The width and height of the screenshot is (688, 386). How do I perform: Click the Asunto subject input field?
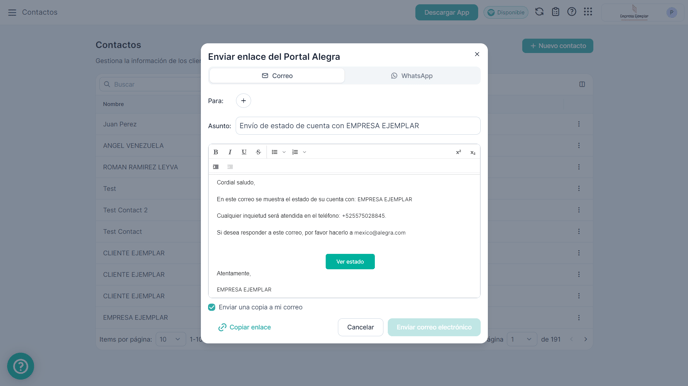click(358, 125)
